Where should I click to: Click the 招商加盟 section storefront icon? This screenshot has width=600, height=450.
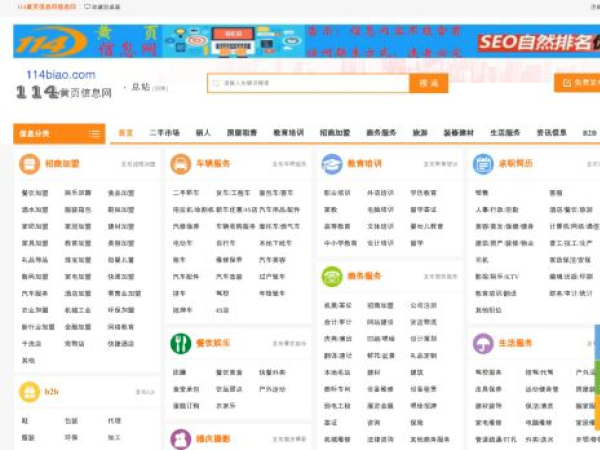[29, 164]
